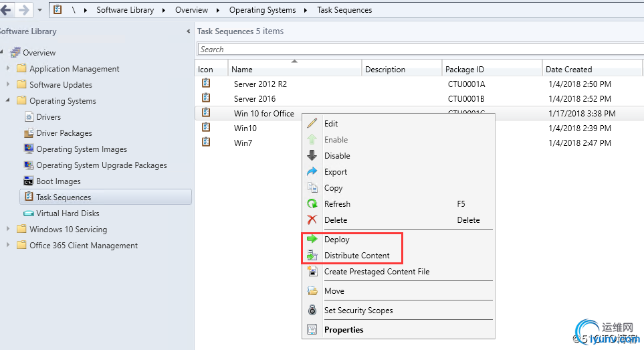Click the red Delete X icon
Viewport: 644px width, 350px height.
click(312, 220)
